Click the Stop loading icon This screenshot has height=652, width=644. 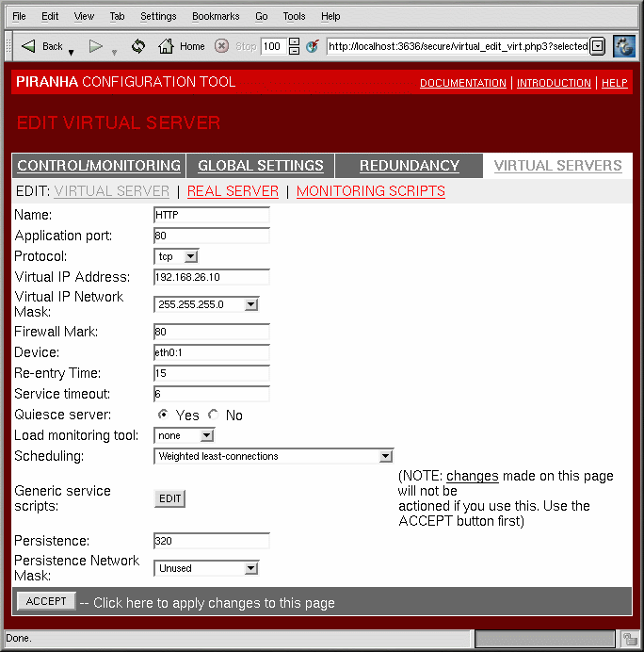click(x=221, y=46)
